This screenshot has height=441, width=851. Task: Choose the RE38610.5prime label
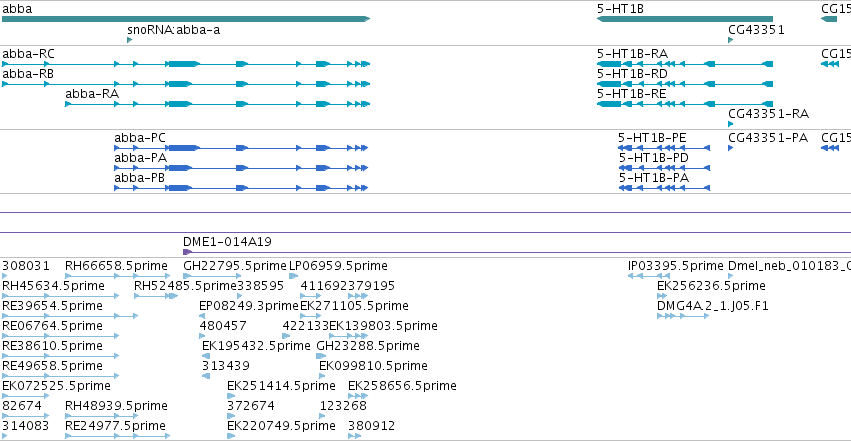(52, 346)
